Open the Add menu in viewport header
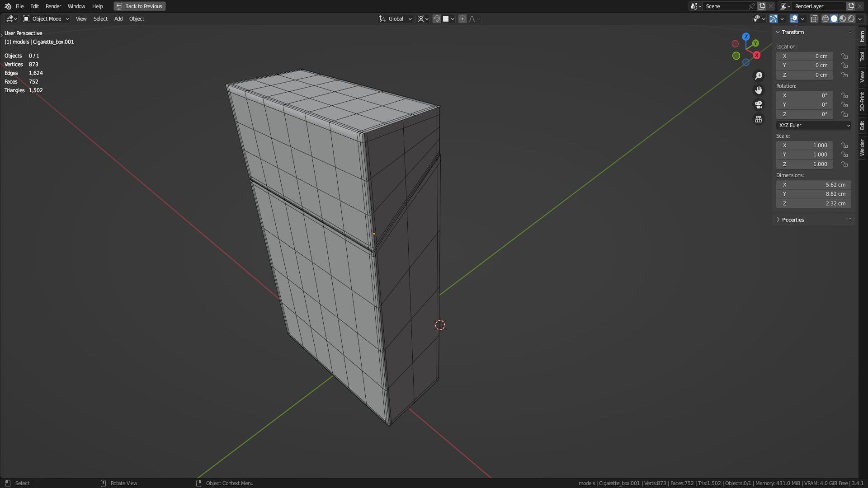The width and height of the screenshot is (868, 488). pos(118,19)
